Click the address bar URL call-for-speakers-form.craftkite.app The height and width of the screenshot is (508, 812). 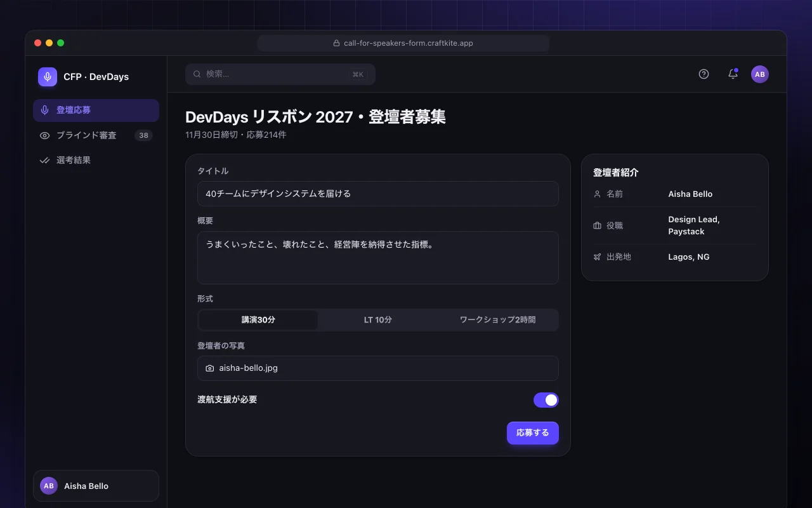409,43
